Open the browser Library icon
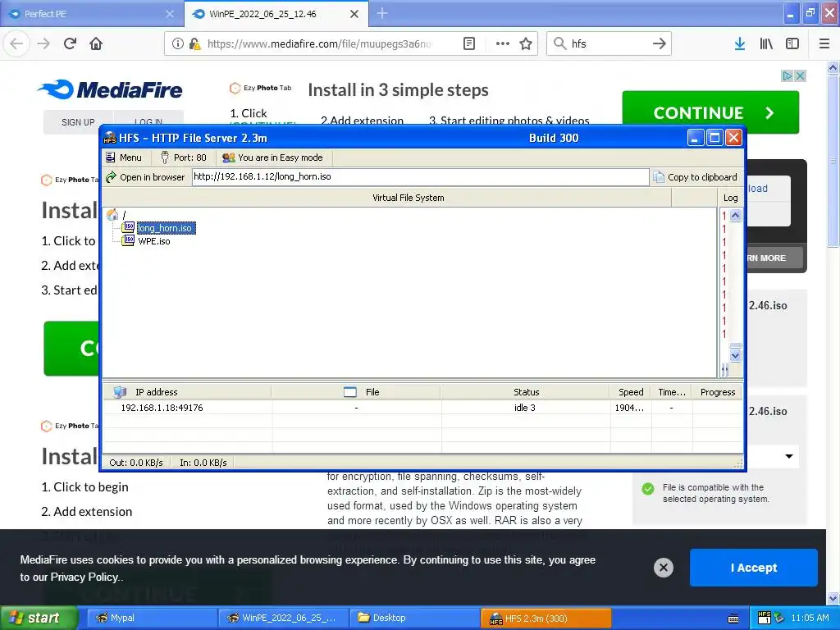 click(x=766, y=43)
